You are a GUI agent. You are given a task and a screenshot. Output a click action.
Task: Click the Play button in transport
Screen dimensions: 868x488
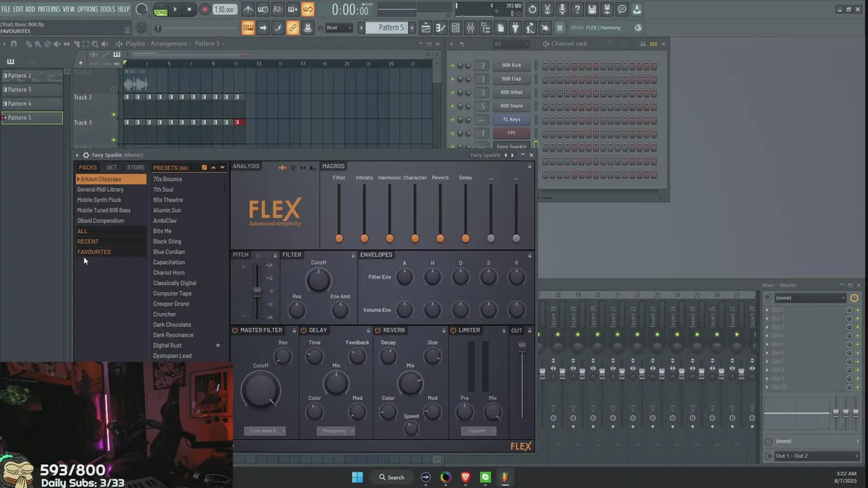pyautogui.click(x=175, y=9)
